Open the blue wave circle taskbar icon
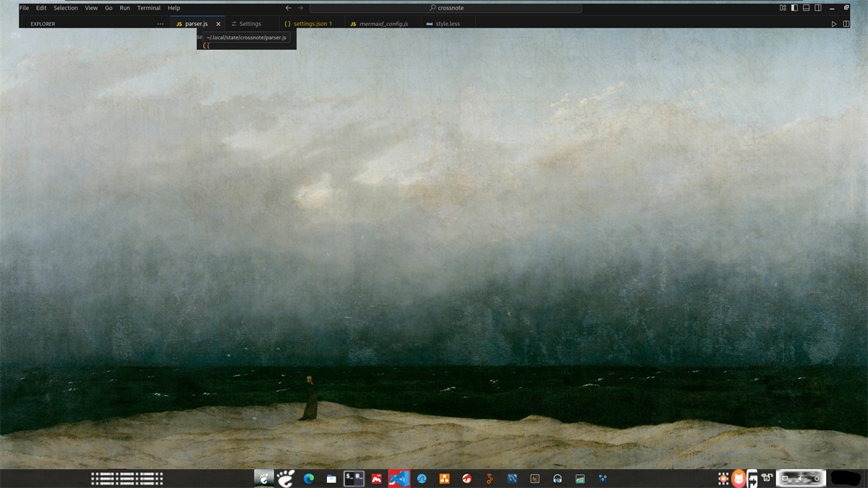868x488 pixels. (422, 479)
